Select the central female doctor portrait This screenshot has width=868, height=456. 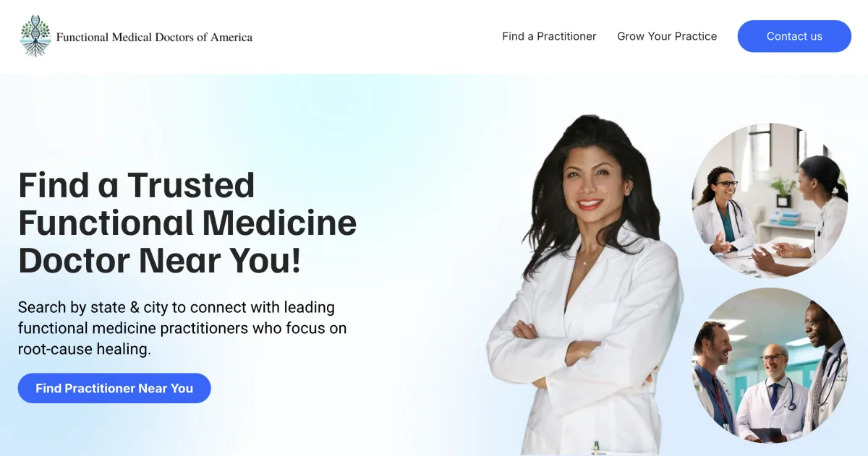(x=586, y=285)
